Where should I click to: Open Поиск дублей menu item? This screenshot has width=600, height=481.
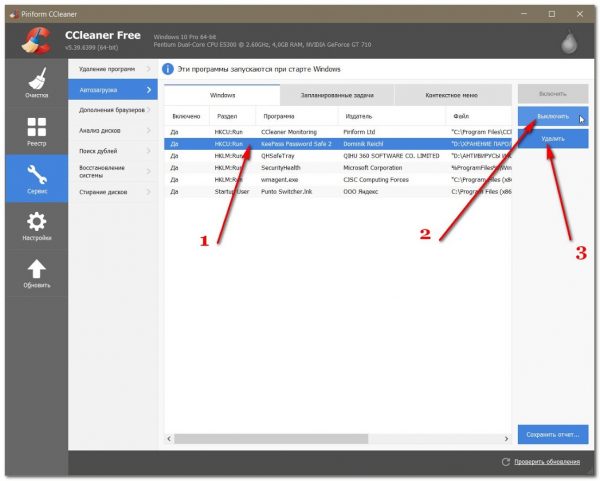point(113,151)
